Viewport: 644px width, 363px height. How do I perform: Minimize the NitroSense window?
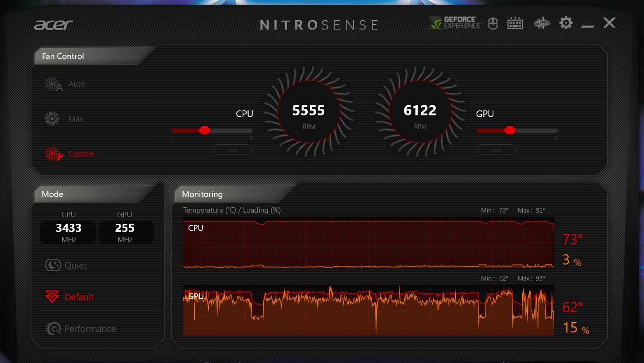pyautogui.click(x=588, y=27)
